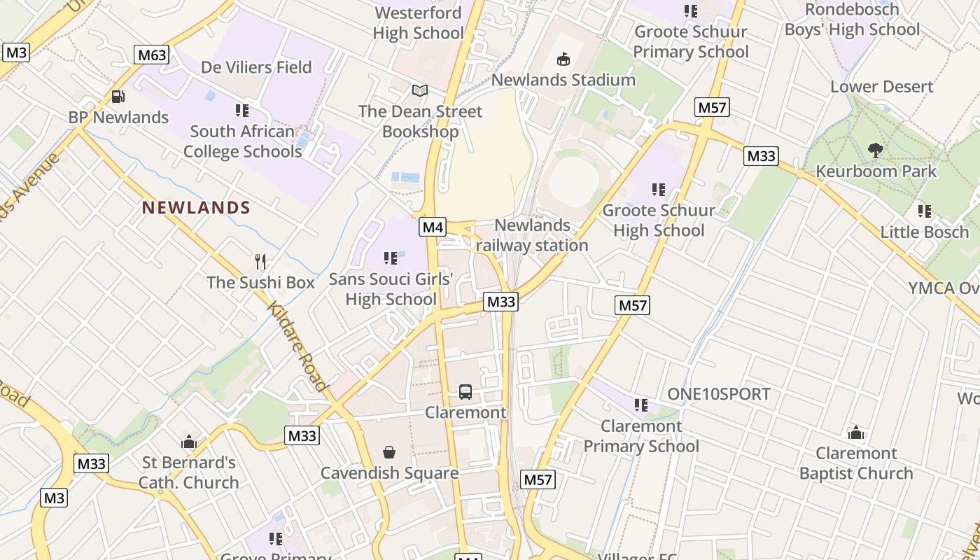
Task: Select the Claremont Primary School icon
Action: [640, 405]
